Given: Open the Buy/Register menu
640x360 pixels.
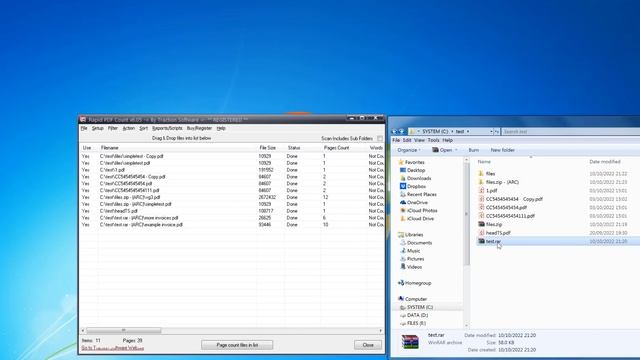Looking at the screenshot, I should [x=199, y=128].
